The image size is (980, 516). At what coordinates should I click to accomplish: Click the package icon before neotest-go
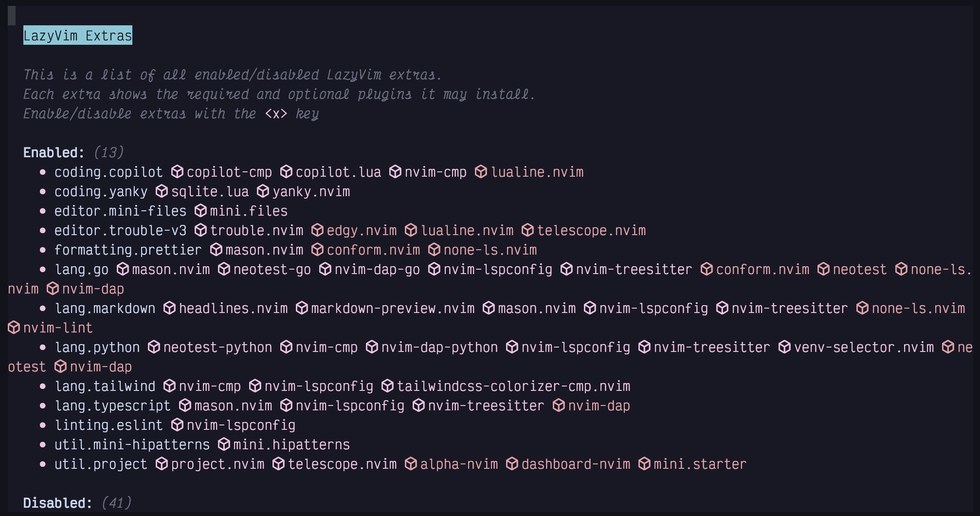pos(224,269)
